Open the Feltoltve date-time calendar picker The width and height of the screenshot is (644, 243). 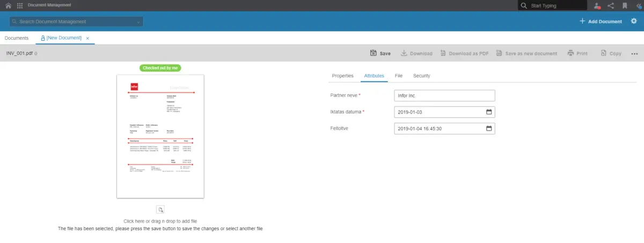point(489,128)
